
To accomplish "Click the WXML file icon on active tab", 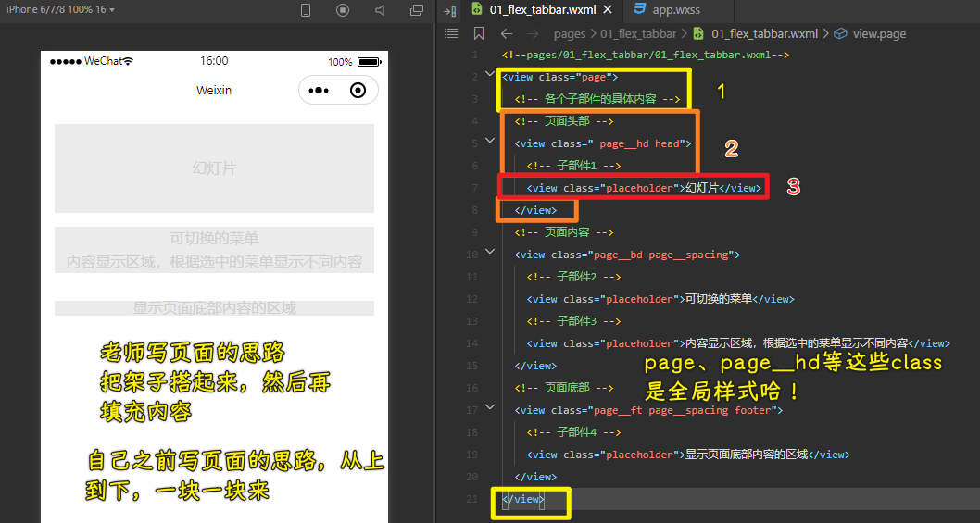I will pos(478,9).
